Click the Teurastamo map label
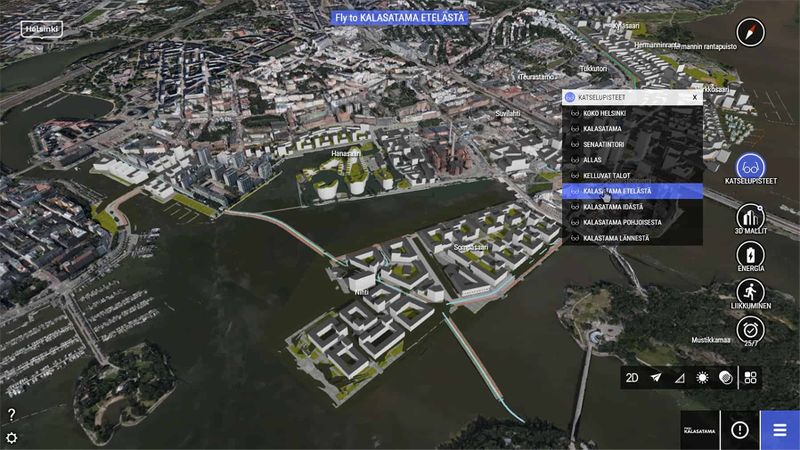 (x=536, y=77)
